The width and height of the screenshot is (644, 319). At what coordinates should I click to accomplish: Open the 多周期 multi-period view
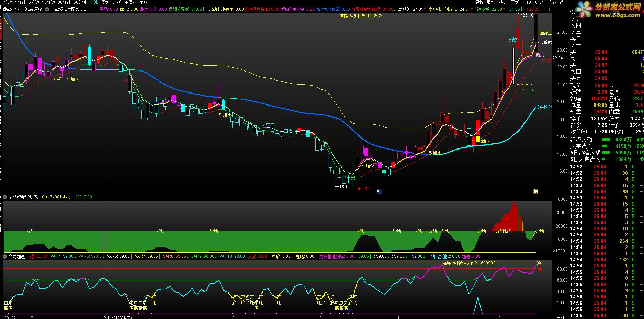click(x=130, y=2)
